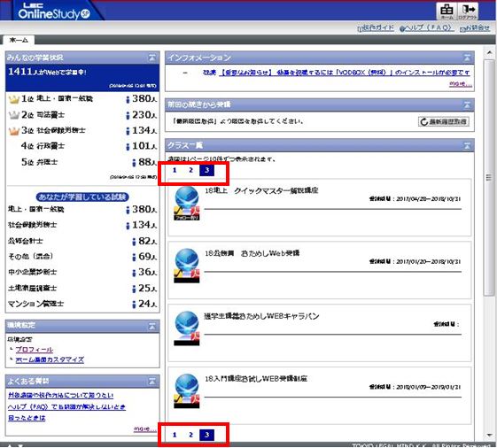The height and width of the screenshot is (448, 497).
Task: Select the おためしWEBキャラバン course globe icon
Action: 187,328
